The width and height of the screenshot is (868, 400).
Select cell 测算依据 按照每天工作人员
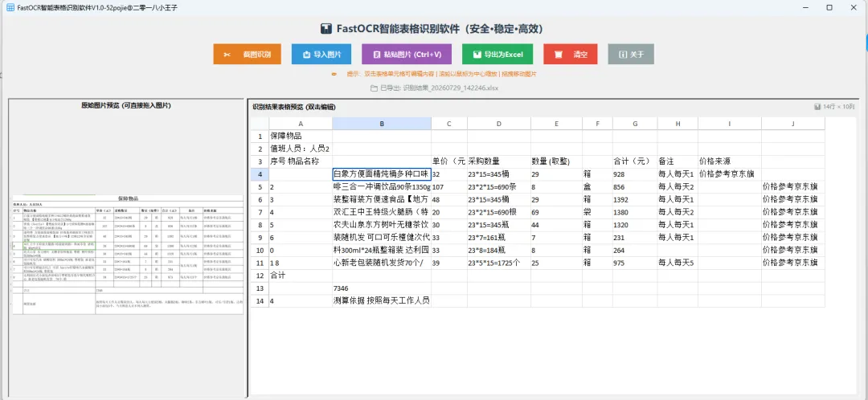tap(382, 301)
